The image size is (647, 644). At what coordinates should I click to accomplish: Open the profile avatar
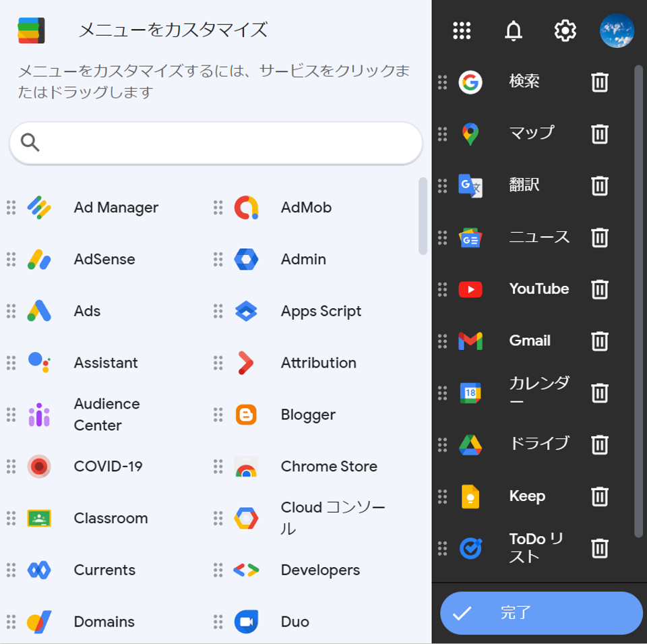(617, 30)
